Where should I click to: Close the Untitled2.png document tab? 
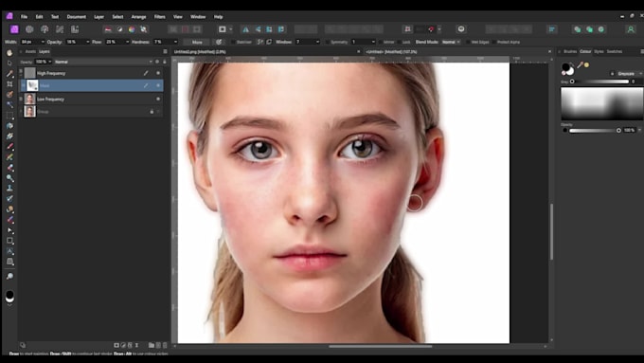pos(359,52)
